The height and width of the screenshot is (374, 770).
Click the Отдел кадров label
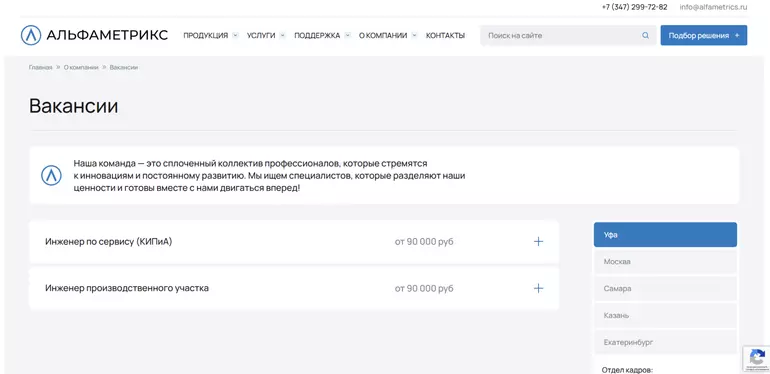coord(627,370)
